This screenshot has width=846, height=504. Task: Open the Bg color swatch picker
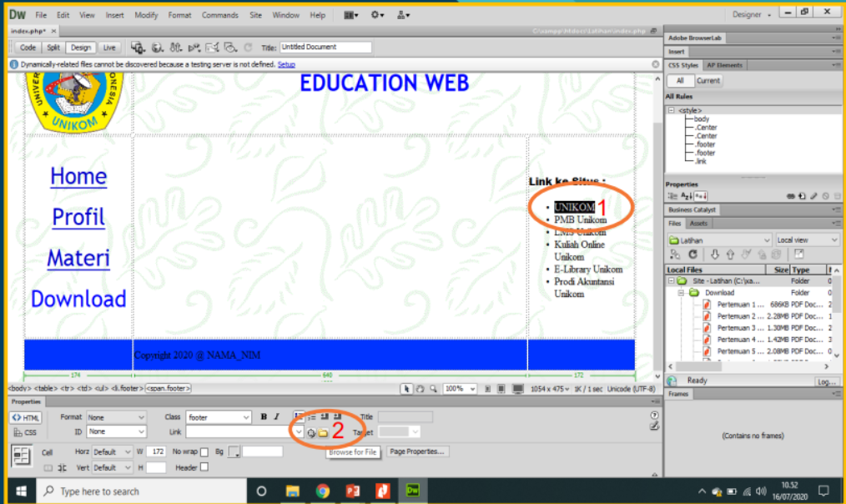click(234, 452)
